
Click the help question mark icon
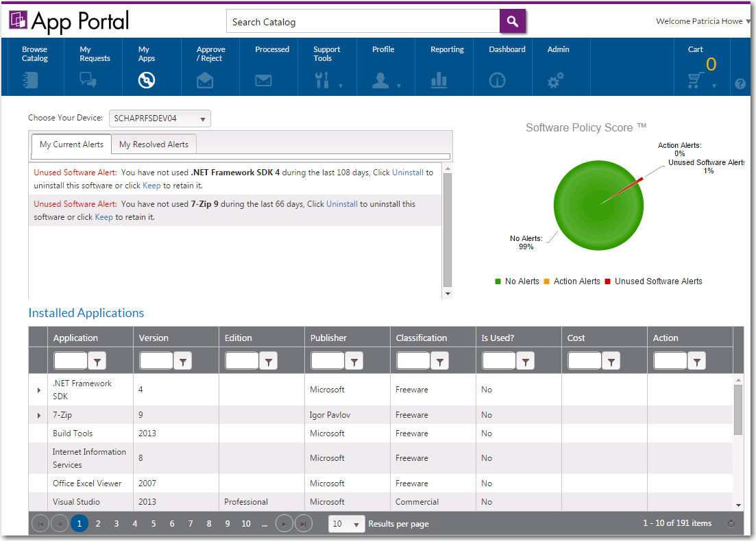tap(740, 84)
